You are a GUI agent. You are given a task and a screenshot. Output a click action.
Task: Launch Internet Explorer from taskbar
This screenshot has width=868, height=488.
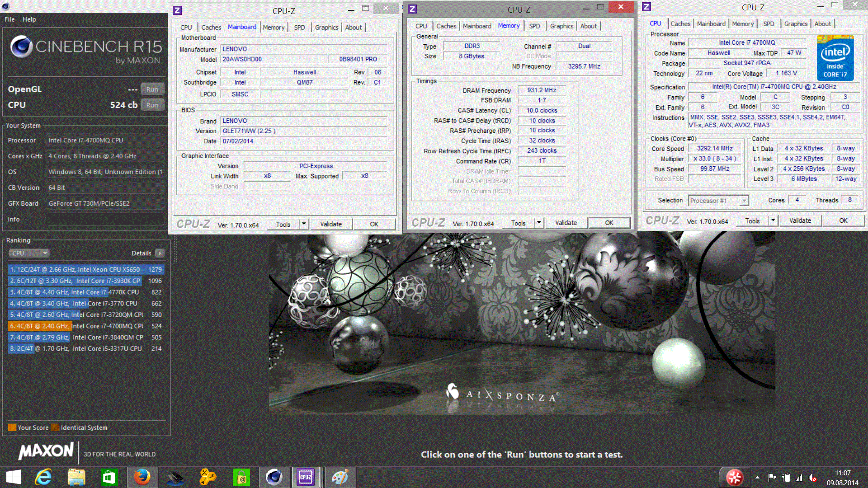coord(43,477)
